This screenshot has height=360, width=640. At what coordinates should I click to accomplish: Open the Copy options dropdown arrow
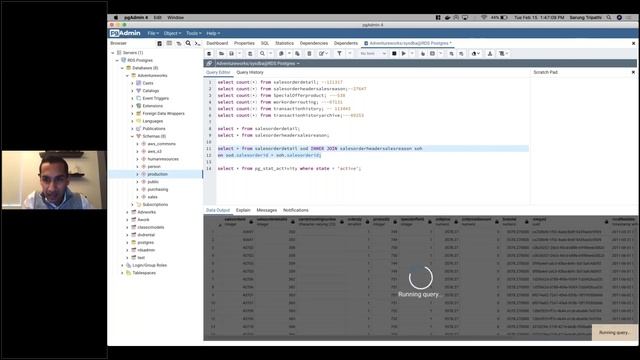pos(289,53)
